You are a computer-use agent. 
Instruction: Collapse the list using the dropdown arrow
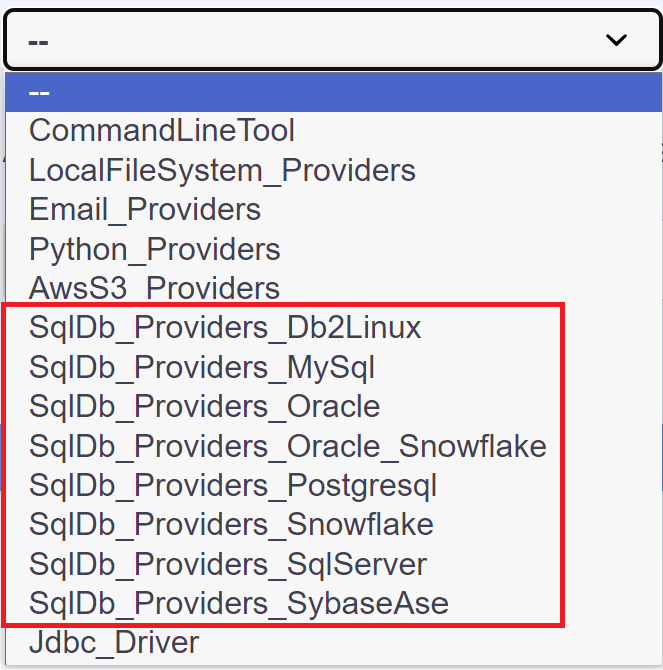(616, 40)
